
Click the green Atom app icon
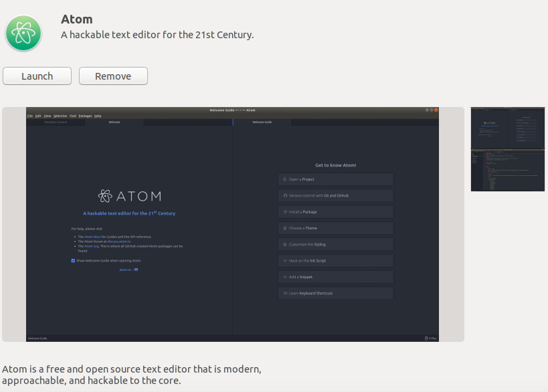(x=23, y=33)
